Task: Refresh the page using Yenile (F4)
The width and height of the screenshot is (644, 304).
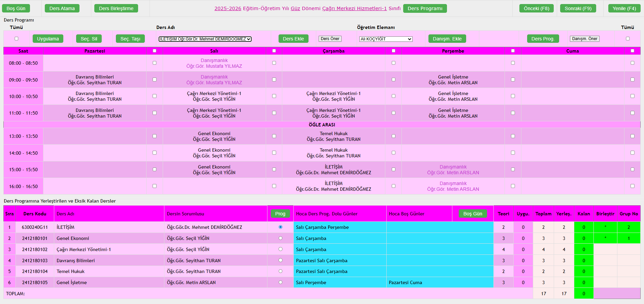Action: point(624,8)
